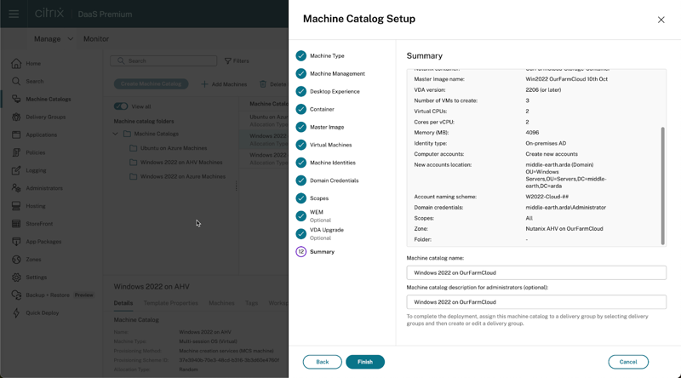Collapse the Machine Catalogs folder tree

115,134
